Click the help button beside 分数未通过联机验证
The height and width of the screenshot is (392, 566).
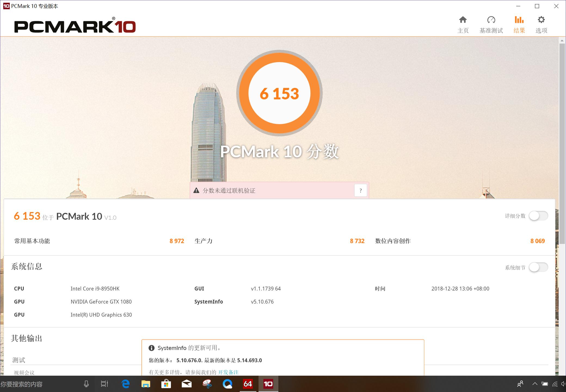[x=361, y=190]
